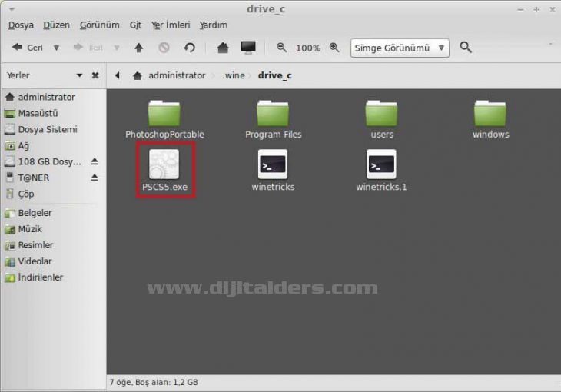This screenshot has height=392, width=561.
Task: Zoom out using the minus magnifier
Action: coord(281,48)
